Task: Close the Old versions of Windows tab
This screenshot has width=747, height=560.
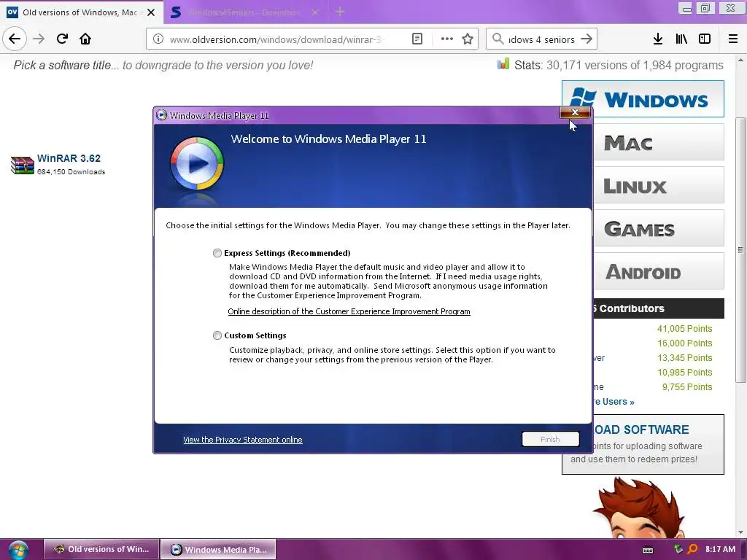Action: pyautogui.click(x=151, y=12)
